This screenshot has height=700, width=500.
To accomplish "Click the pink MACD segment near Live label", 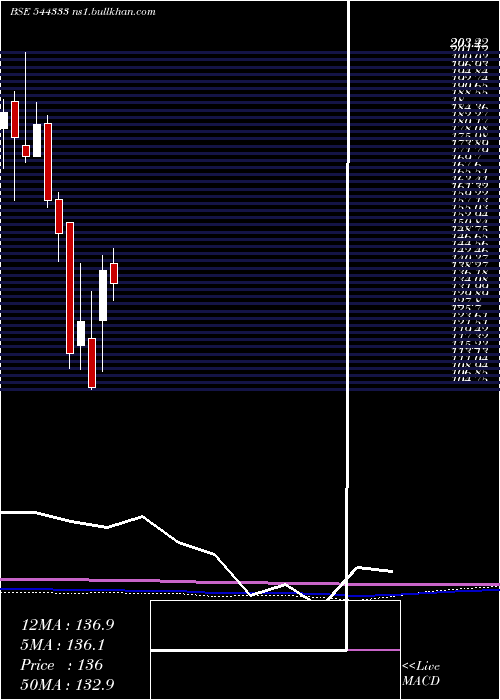I will tap(374, 650).
